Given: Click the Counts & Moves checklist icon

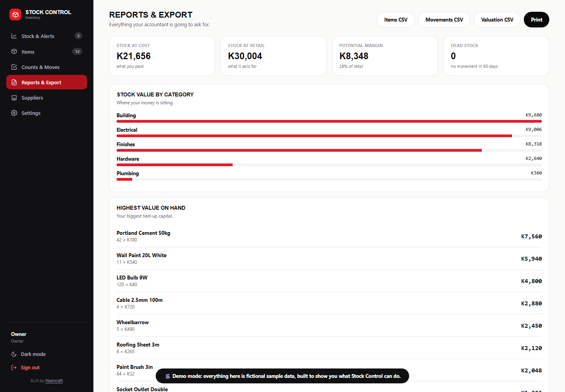Looking at the screenshot, I should [x=14, y=67].
